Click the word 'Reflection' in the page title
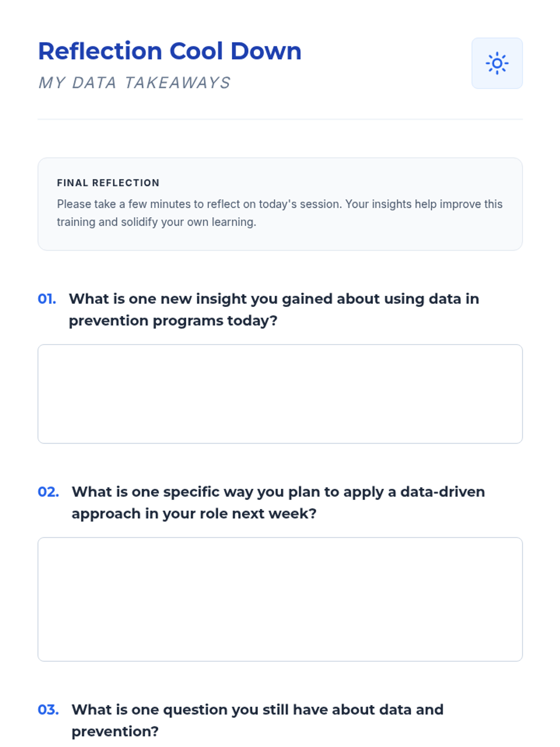The height and width of the screenshot is (747, 560). pyautogui.click(x=100, y=51)
